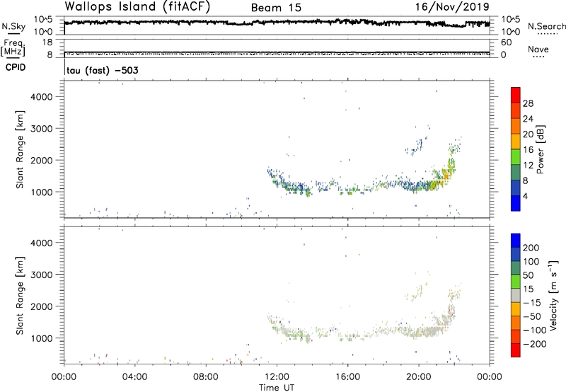Screen dimensions: 566x392
Task: Click the "4000" tick on velocity panel
Action: pyautogui.click(x=42, y=243)
